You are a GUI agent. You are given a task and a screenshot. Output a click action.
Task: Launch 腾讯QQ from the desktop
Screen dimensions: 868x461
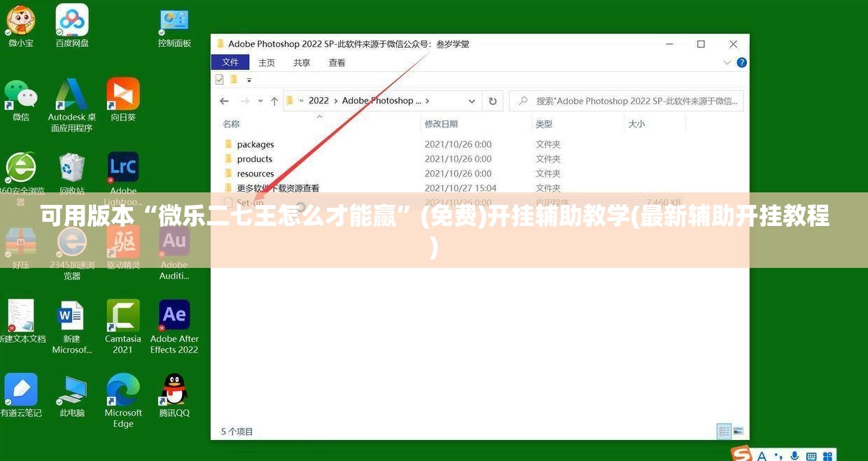pos(174,395)
